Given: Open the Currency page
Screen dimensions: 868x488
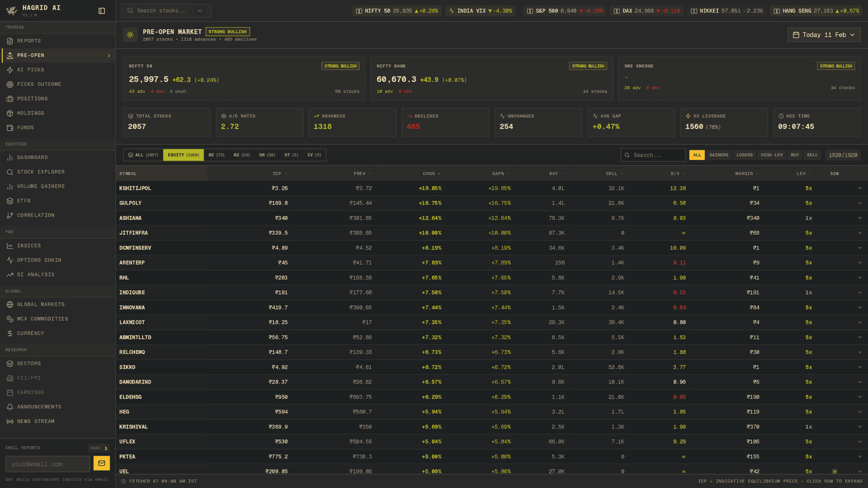Looking at the screenshot, I should [x=58, y=333].
